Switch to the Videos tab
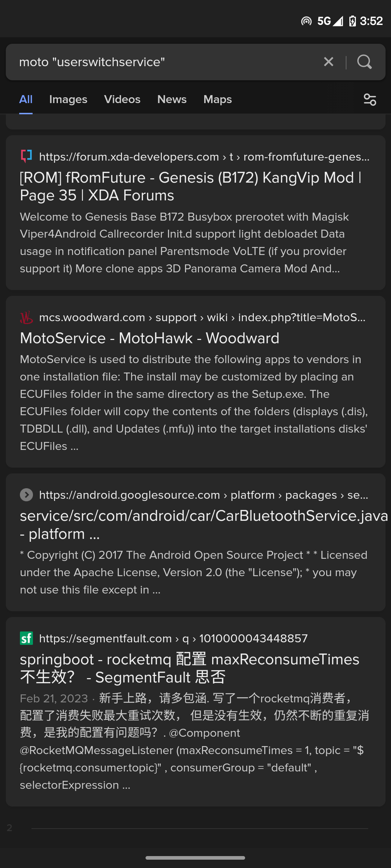 coord(122,99)
